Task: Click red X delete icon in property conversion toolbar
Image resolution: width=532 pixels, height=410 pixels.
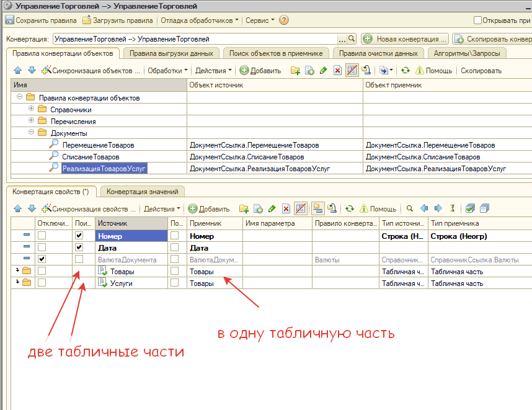Action: [x=286, y=208]
